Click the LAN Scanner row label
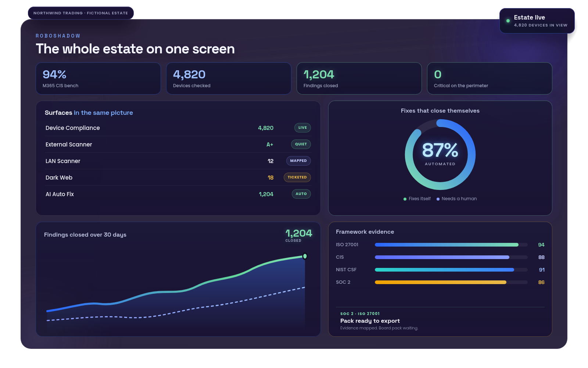 (x=63, y=161)
